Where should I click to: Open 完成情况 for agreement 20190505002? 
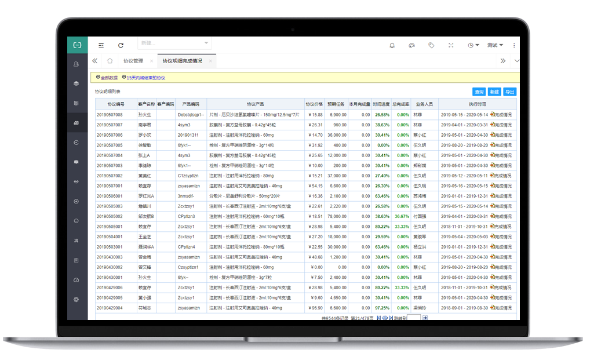coord(501,216)
